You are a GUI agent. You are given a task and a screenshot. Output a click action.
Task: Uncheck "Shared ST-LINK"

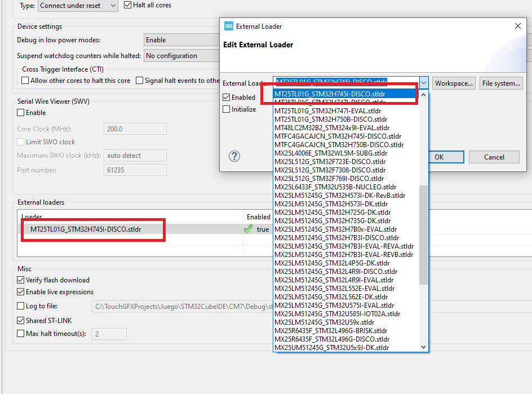[x=20, y=320]
